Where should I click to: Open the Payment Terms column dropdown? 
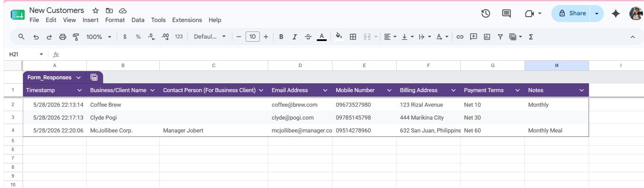tap(517, 90)
